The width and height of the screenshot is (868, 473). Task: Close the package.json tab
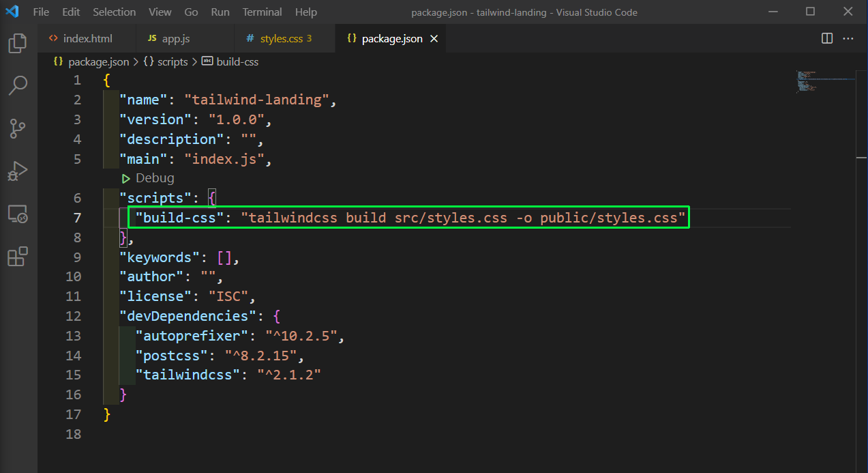(434, 39)
